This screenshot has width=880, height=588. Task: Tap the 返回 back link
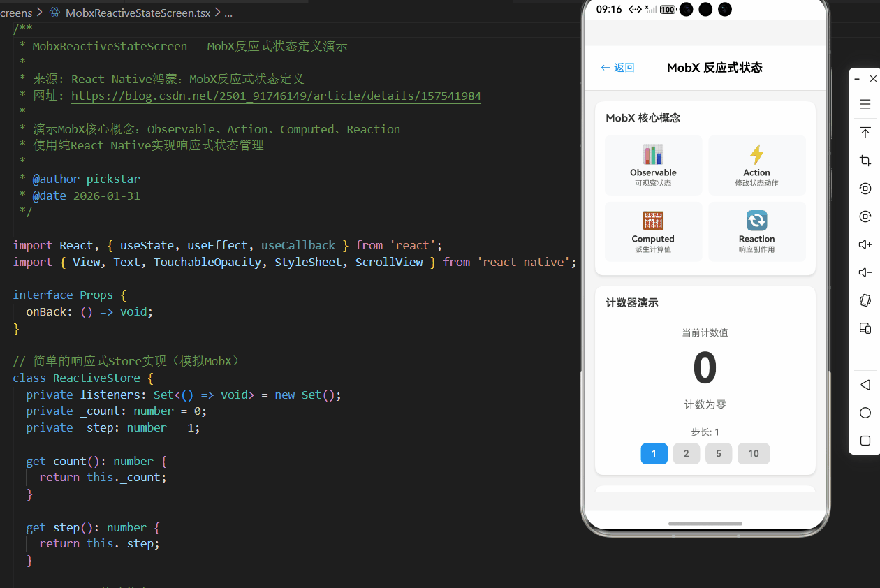pyautogui.click(x=617, y=68)
